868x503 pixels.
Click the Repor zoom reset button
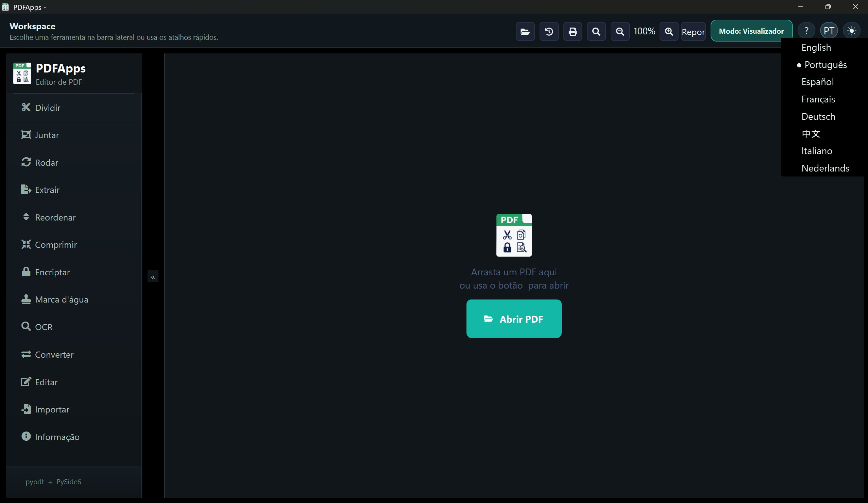point(693,31)
